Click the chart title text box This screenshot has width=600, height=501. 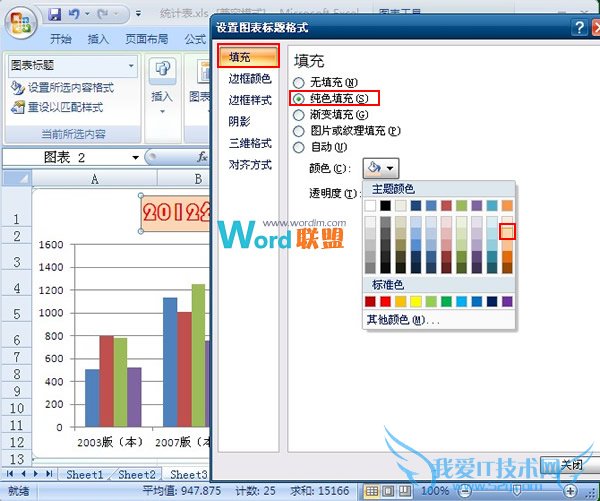click(x=176, y=213)
